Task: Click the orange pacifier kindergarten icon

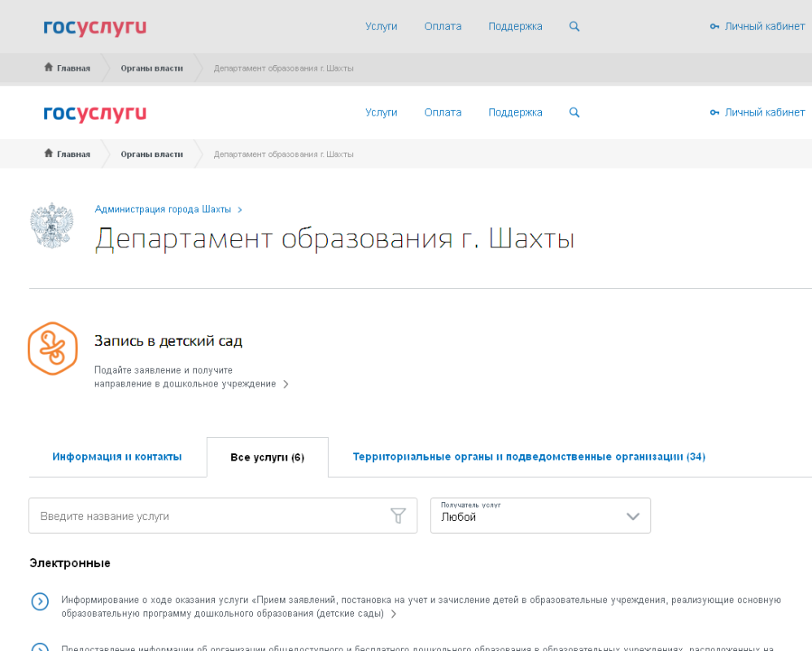Action: tap(53, 348)
